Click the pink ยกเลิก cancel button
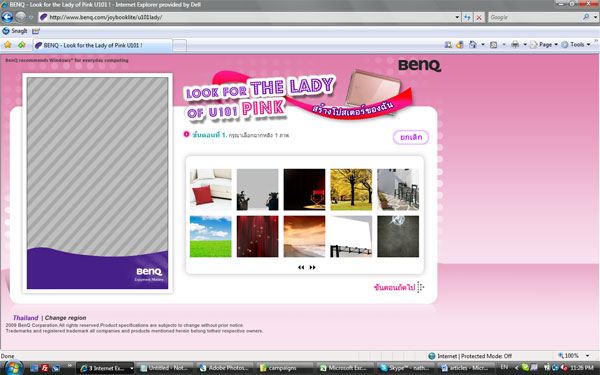600x375 pixels. 411,137
